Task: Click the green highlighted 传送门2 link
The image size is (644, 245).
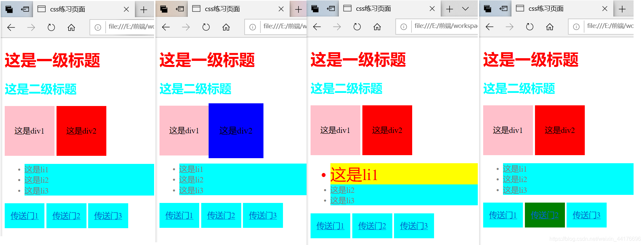Action: coord(545,215)
